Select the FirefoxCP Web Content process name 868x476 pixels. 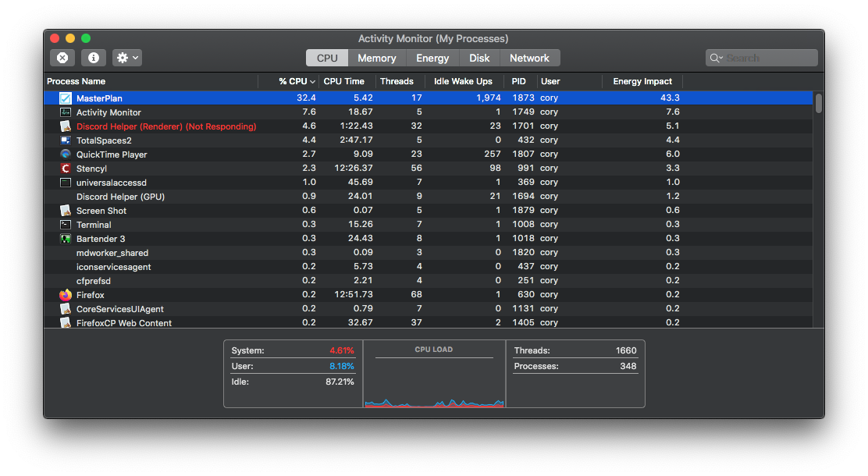click(124, 323)
